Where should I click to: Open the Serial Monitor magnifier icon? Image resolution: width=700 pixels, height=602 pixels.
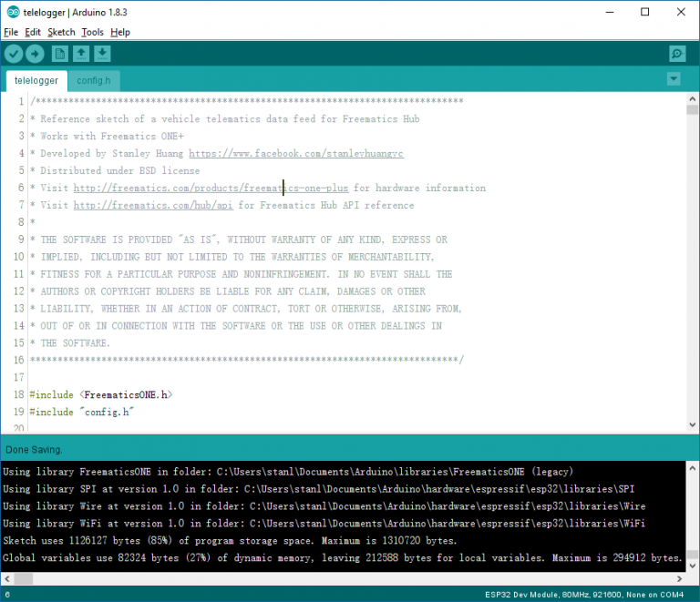click(x=676, y=54)
